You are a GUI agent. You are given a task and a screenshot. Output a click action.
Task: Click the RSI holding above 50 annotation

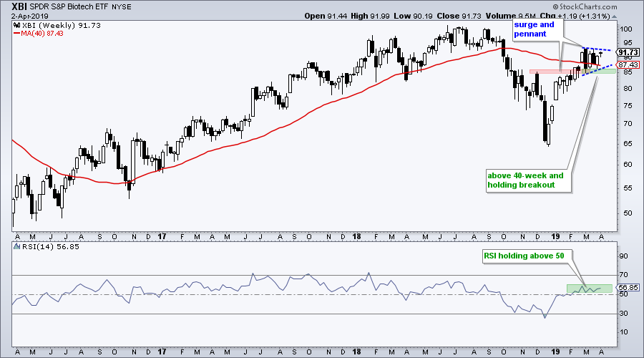tap(527, 256)
